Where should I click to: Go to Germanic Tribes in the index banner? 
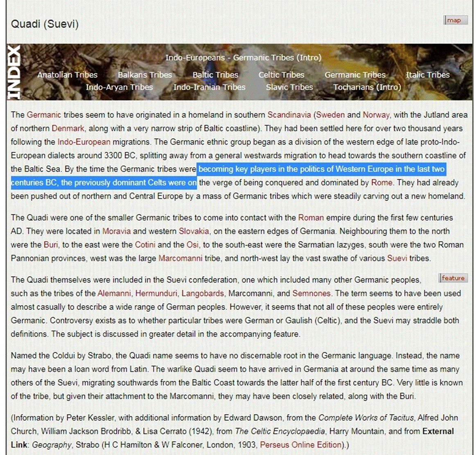point(355,74)
